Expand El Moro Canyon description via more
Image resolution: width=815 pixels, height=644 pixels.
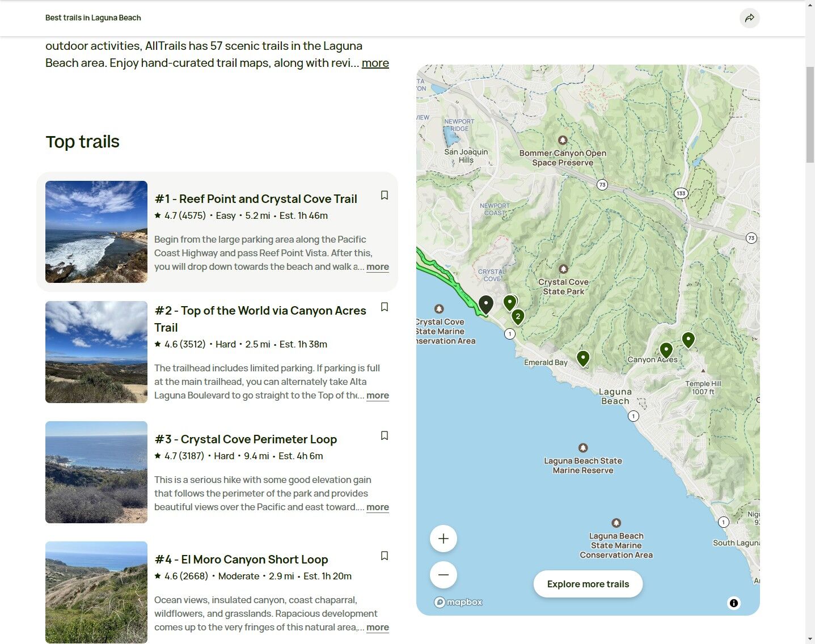378,627
